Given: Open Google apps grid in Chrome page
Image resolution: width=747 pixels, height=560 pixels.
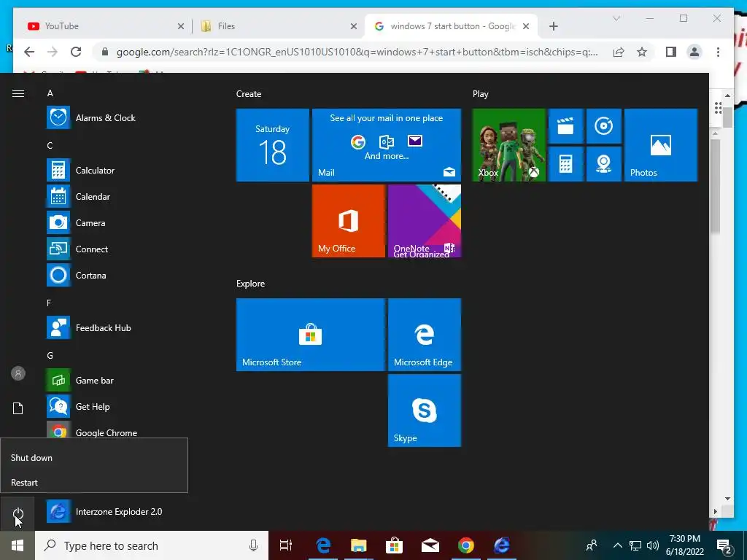Looking at the screenshot, I should pyautogui.click(x=718, y=108).
